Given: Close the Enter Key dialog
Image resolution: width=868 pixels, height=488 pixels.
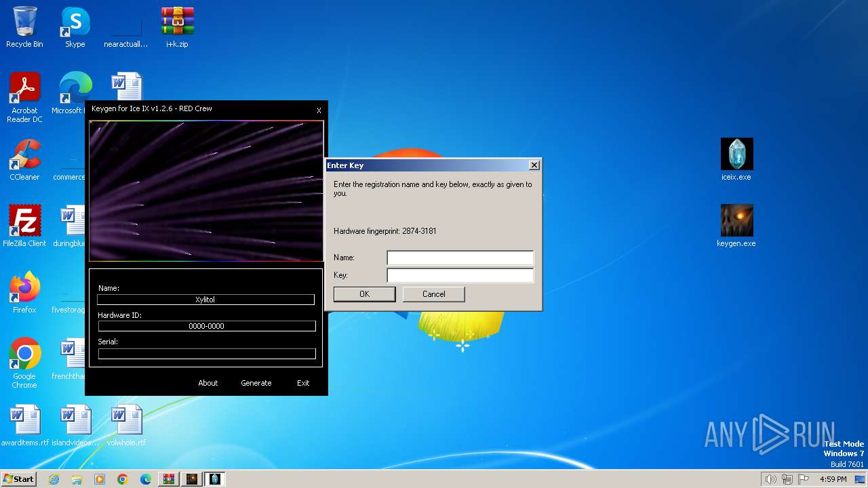Looking at the screenshot, I should point(534,165).
